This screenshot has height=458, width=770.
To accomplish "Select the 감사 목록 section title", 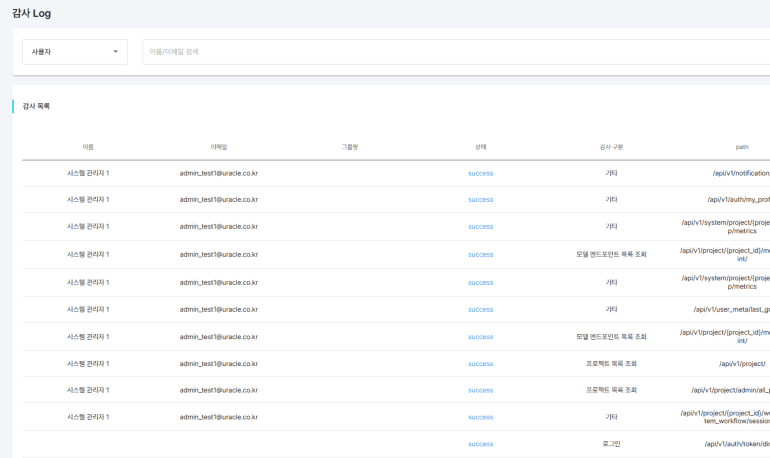I will pos(36,106).
